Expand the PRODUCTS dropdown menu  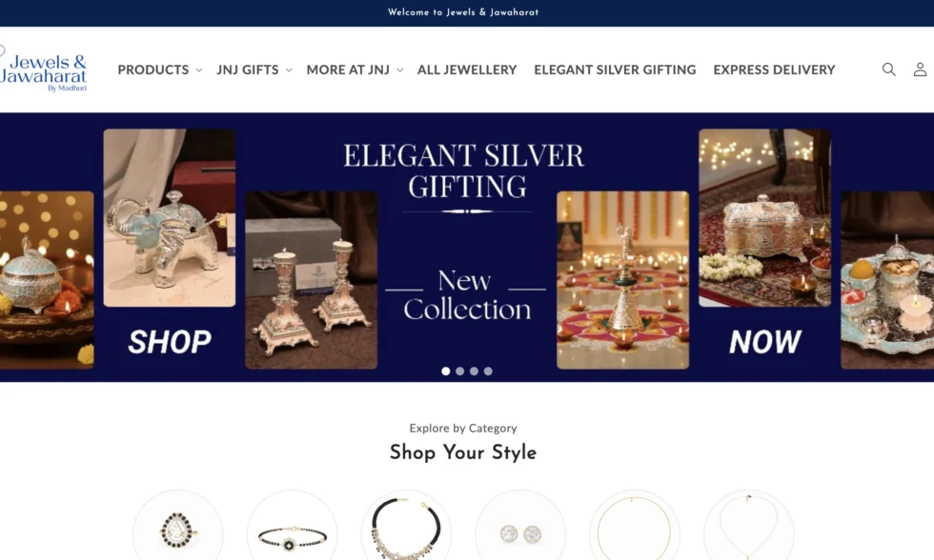160,70
